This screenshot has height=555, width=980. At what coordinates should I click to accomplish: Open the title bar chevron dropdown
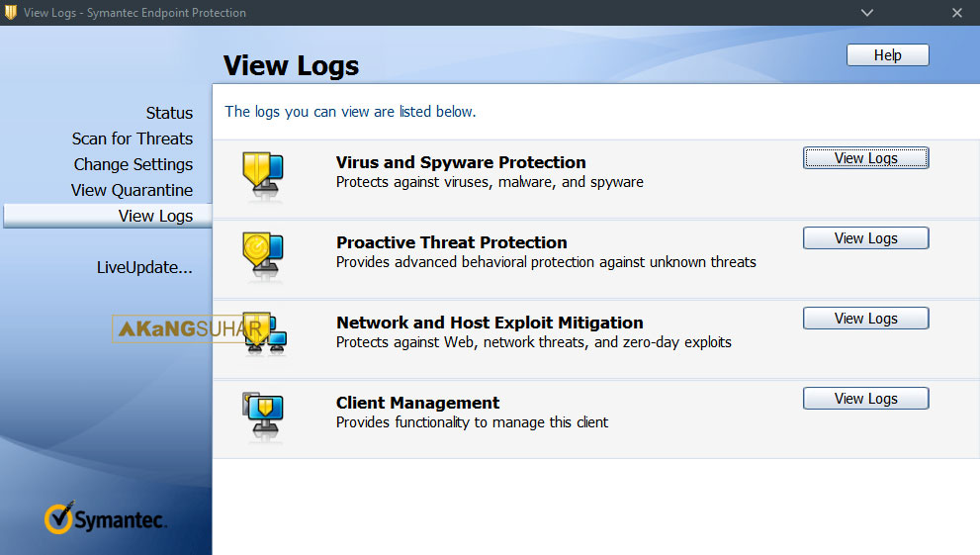867,13
